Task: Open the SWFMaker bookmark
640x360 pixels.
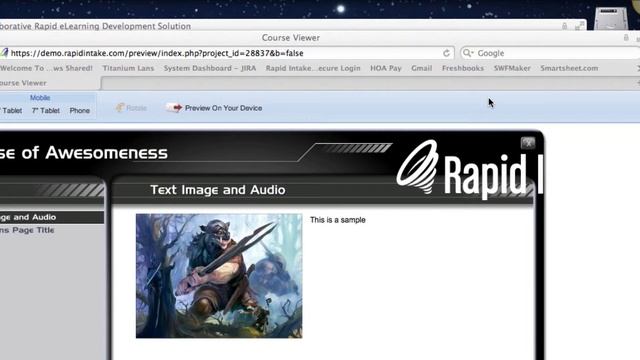Action: [x=512, y=68]
